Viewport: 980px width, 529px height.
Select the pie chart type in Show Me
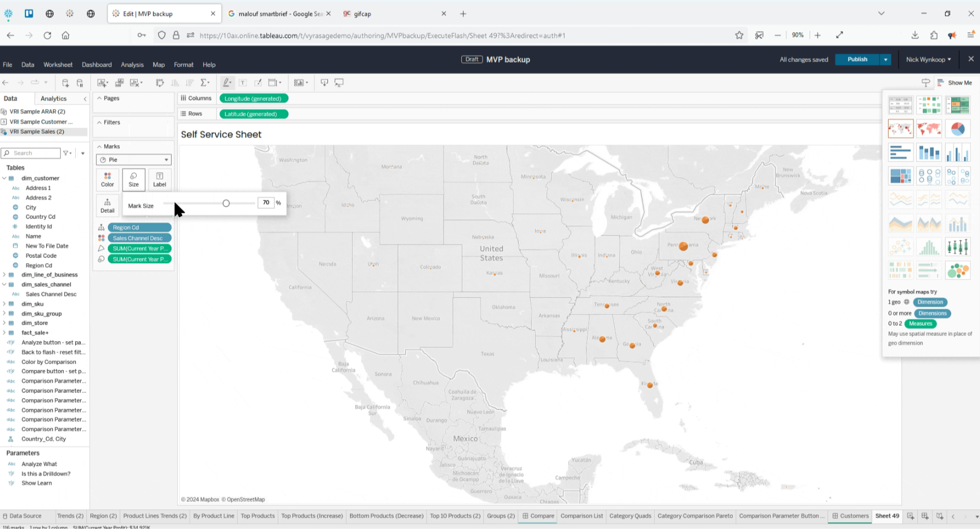pos(958,129)
